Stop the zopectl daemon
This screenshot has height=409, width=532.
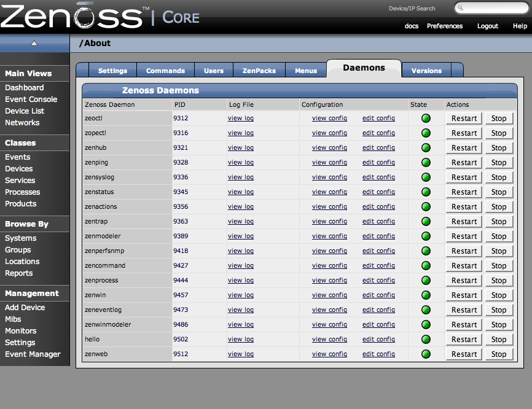499,133
